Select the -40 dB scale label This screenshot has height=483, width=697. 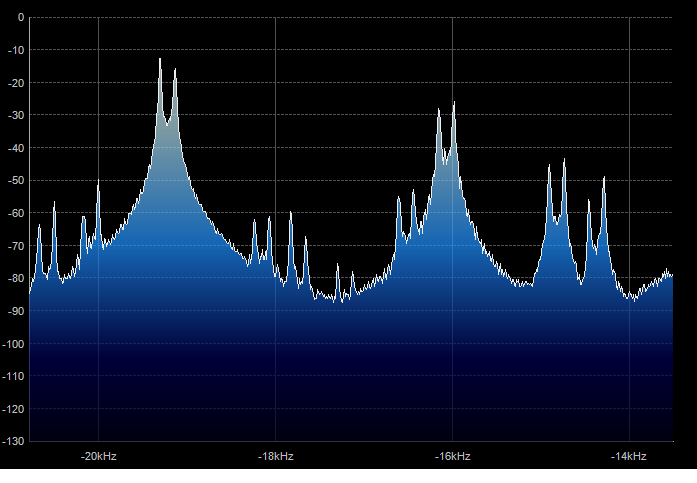[16, 148]
